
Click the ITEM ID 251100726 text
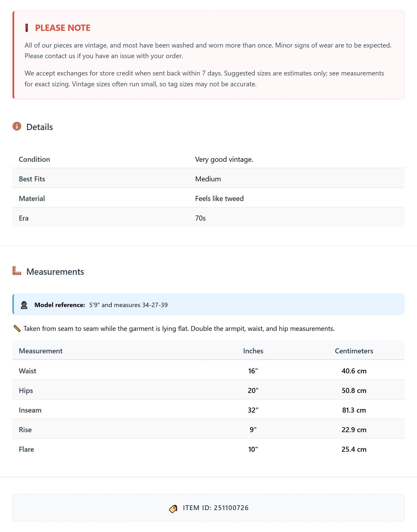pos(216,508)
